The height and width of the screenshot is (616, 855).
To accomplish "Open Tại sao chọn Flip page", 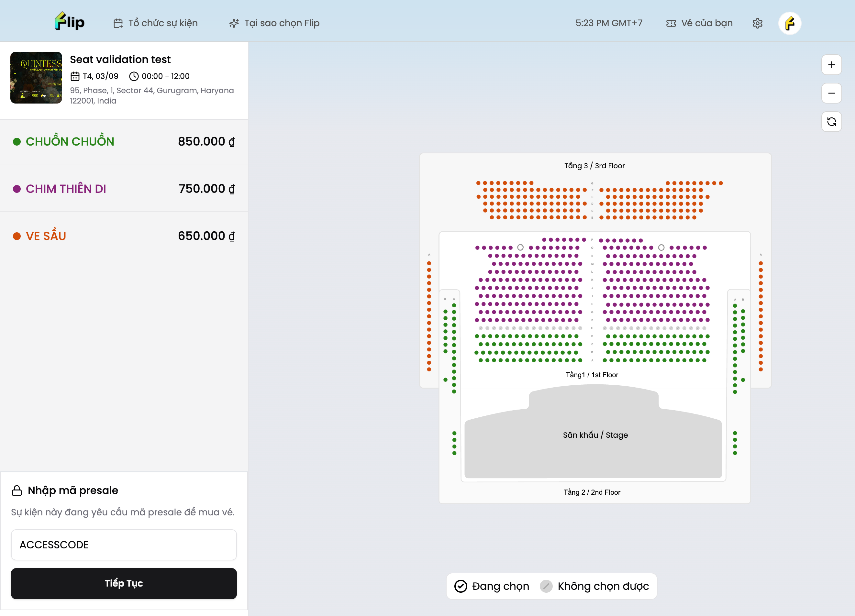I will (282, 23).
